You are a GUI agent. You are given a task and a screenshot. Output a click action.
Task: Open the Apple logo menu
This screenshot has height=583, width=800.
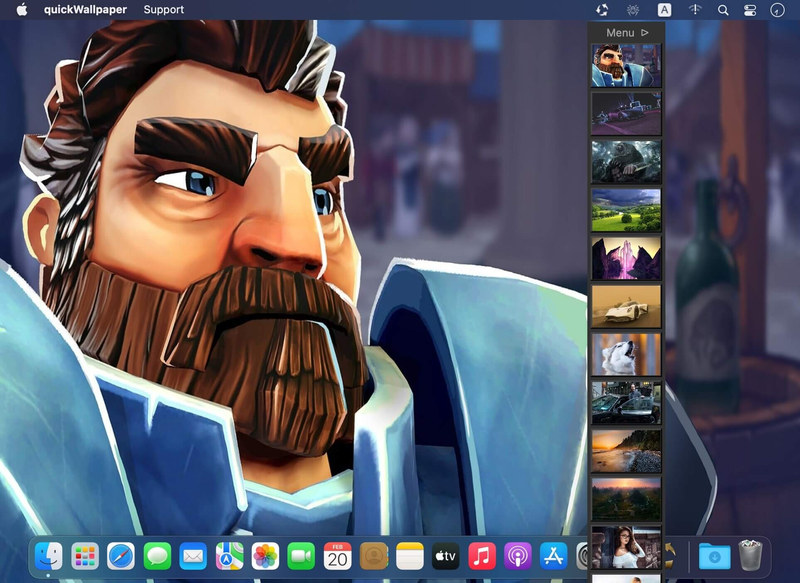(x=22, y=9)
